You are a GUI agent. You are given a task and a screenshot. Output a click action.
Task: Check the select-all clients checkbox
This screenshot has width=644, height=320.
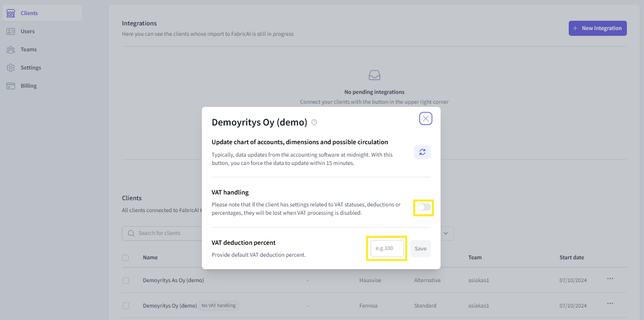tap(126, 258)
